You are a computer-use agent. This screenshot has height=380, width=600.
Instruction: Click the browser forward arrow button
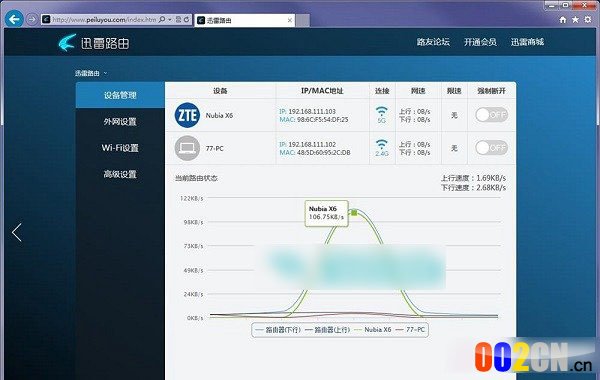tap(32, 19)
